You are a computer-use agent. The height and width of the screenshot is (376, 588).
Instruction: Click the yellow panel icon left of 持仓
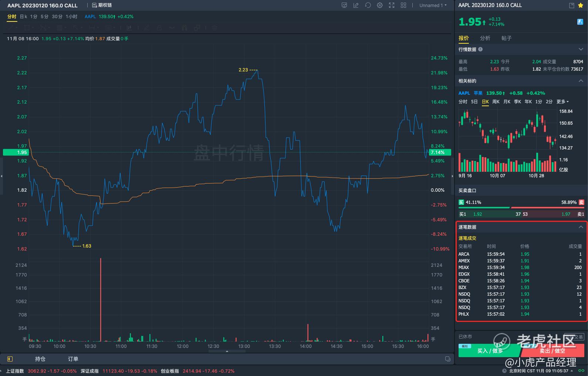pyautogui.click(x=10, y=359)
